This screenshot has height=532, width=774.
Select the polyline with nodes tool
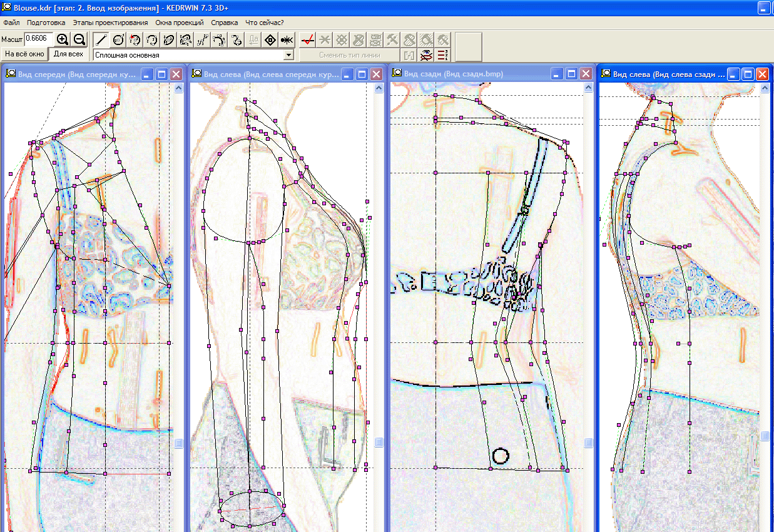point(202,39)
